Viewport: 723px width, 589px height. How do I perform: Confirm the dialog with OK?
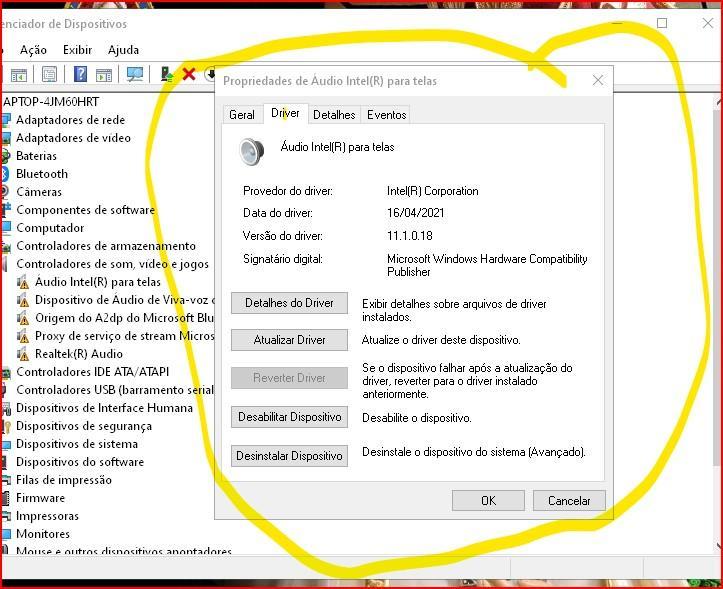click(488, 500)
